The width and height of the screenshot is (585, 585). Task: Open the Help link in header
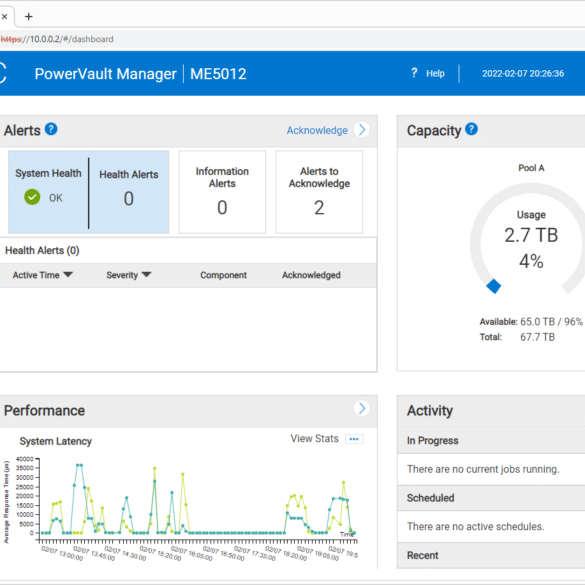[435, 73]
